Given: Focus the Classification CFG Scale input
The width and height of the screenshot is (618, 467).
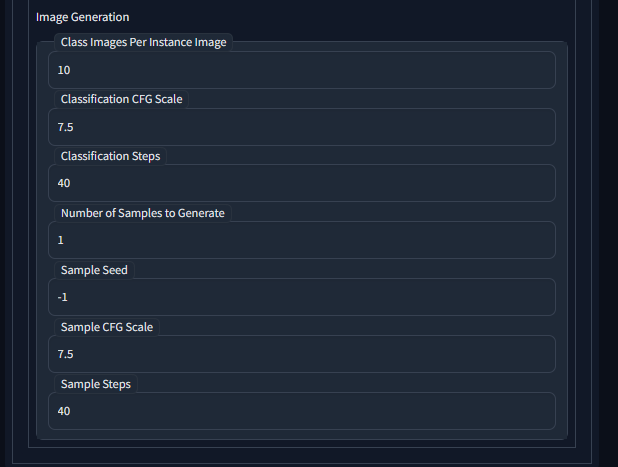Looking at the screenshot, I should (301, 127).
